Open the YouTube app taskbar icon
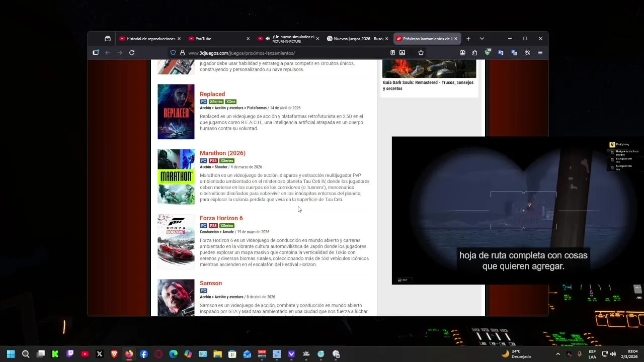 coord(85,354)
